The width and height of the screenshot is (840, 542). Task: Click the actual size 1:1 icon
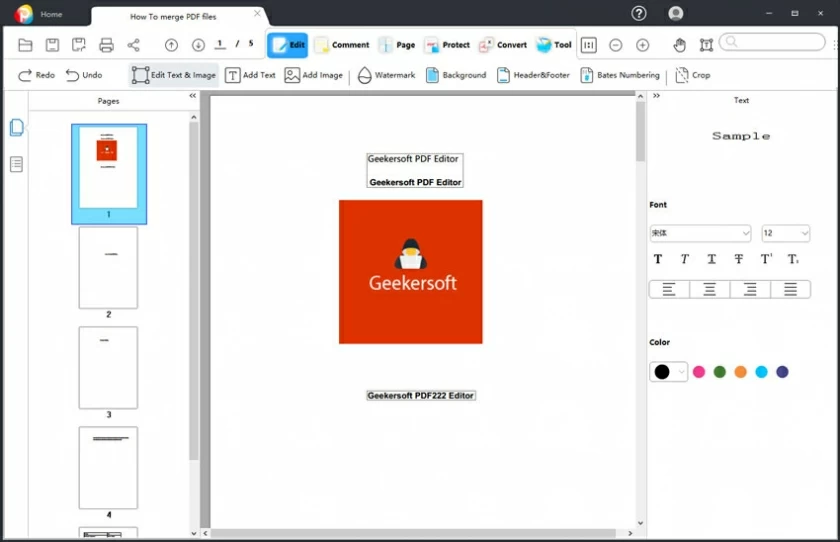[x=589, y=45]
